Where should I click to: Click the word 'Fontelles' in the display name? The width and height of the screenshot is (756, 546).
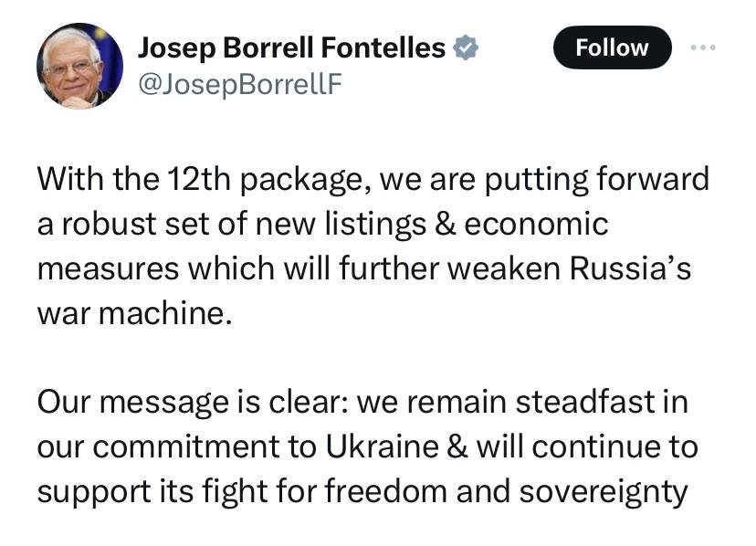point(383,47)
